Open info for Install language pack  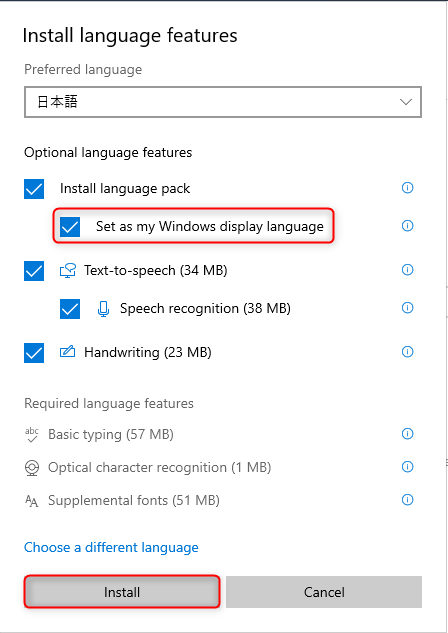point(407,188)
